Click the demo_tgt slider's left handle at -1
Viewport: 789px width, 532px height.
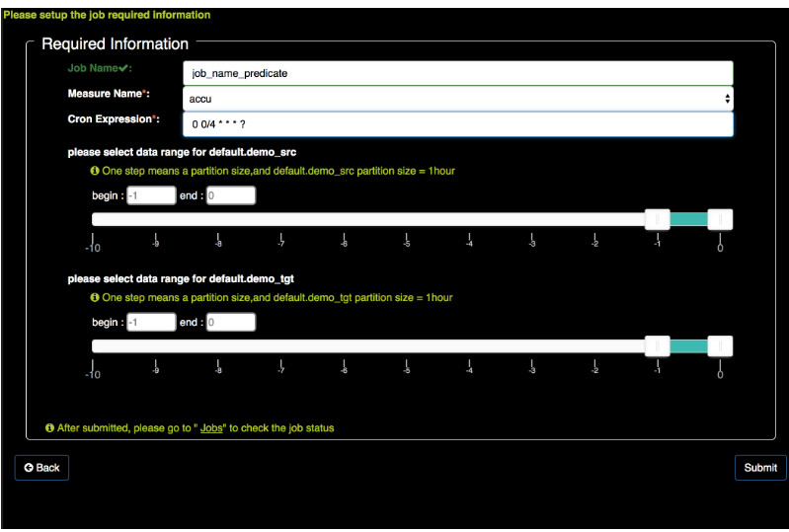657,346
